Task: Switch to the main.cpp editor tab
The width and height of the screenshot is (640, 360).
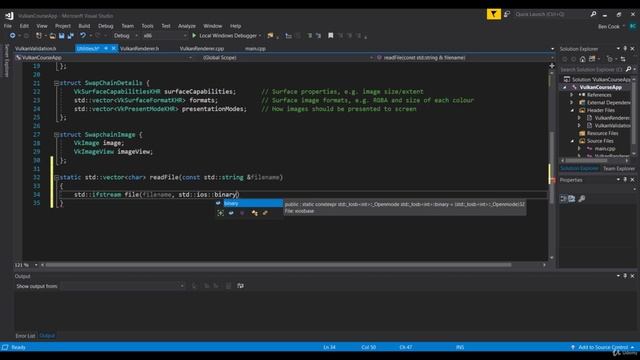Action: click(256, 49)
